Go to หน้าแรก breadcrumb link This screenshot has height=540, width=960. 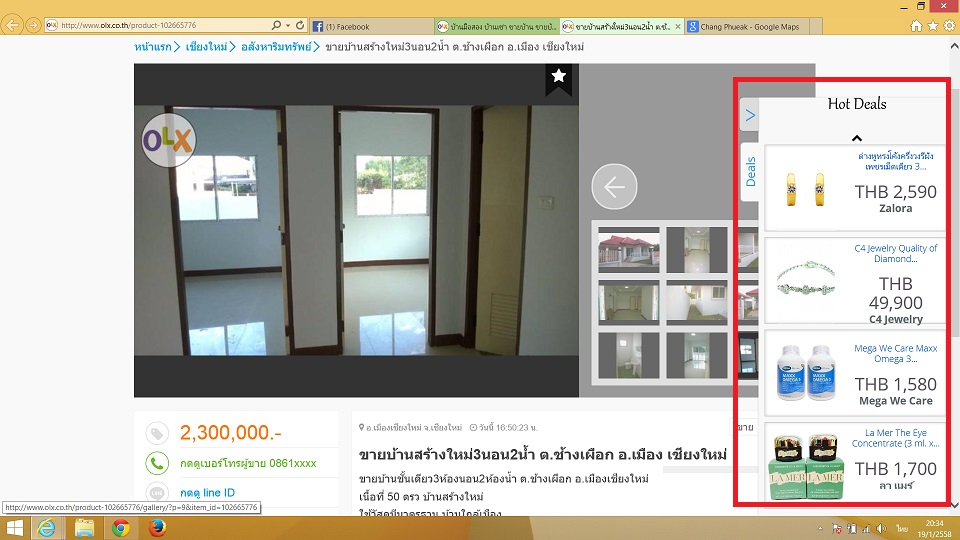point(153,47)
